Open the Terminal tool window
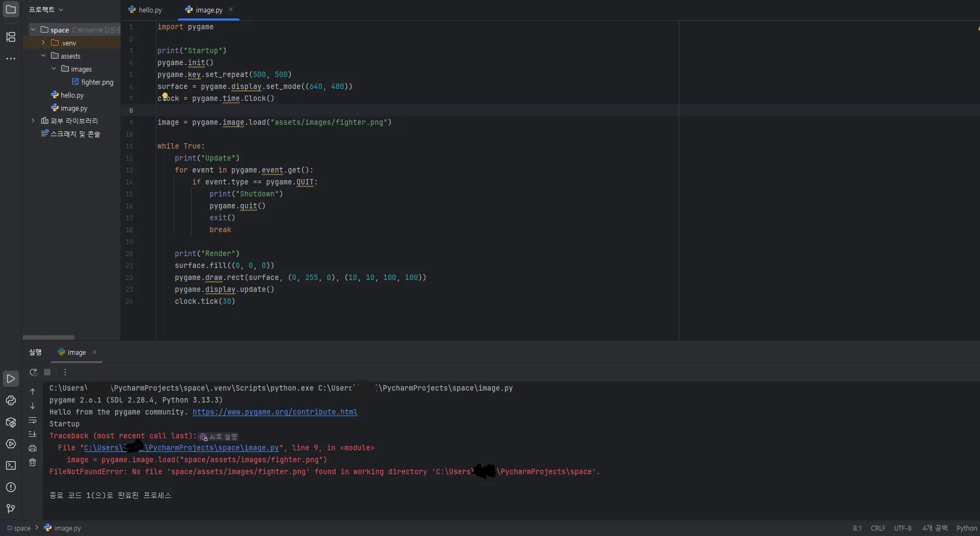The height and width of the screenshot is (536, 980). pos(11,465)
